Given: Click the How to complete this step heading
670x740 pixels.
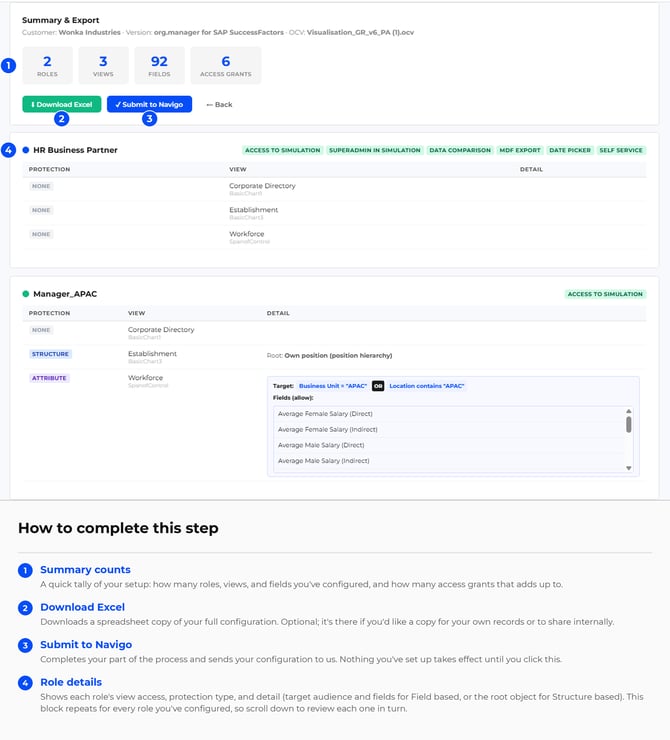Looking at the screenshot, I should (118, 528).
